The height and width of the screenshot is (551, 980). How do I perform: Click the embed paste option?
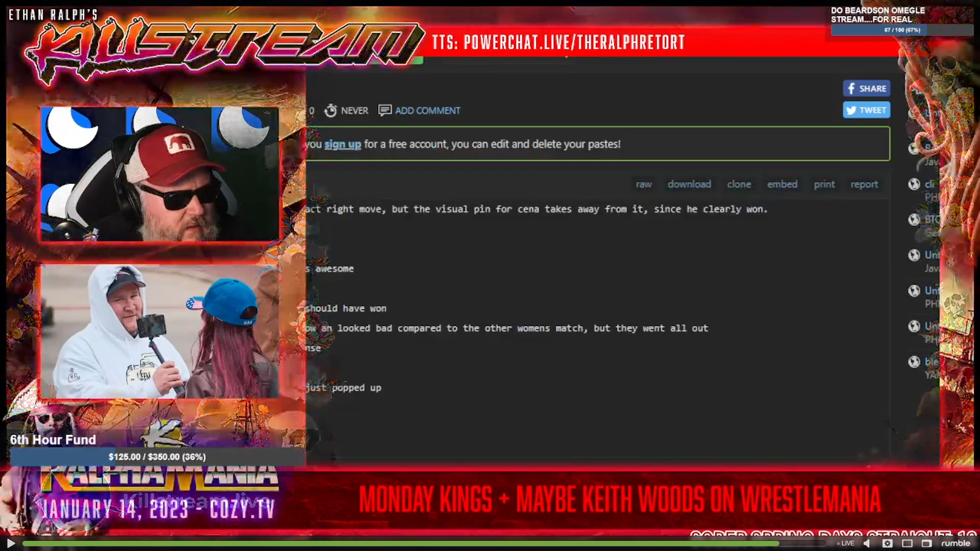pyautogui.click(x=782, y=184)
